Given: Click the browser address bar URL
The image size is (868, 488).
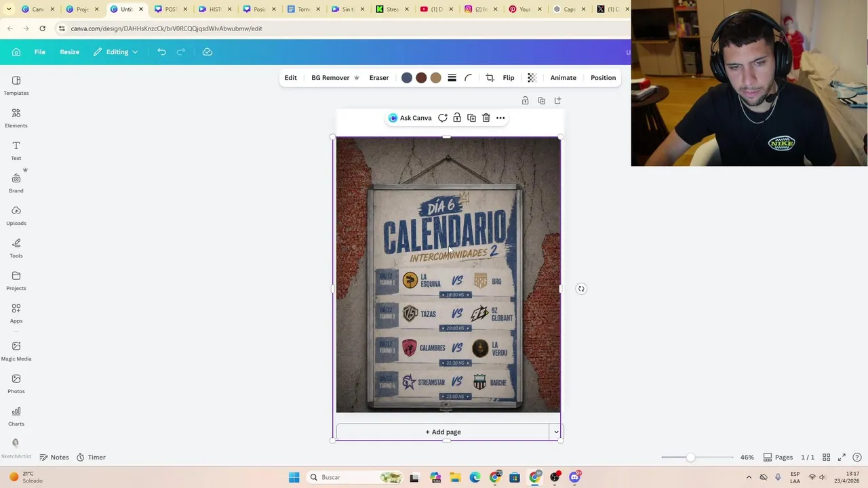Looking at the screenshot, I should [166, 28].
